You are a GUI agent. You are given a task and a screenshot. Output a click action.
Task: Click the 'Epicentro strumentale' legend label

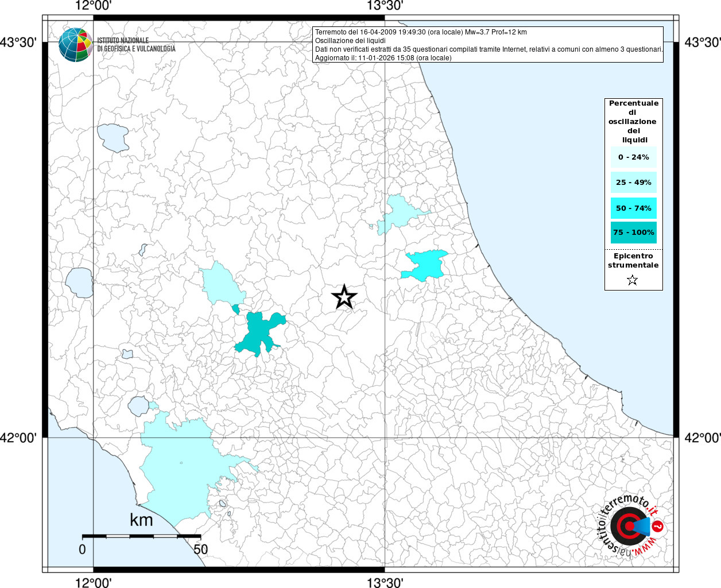click(633, 261)
